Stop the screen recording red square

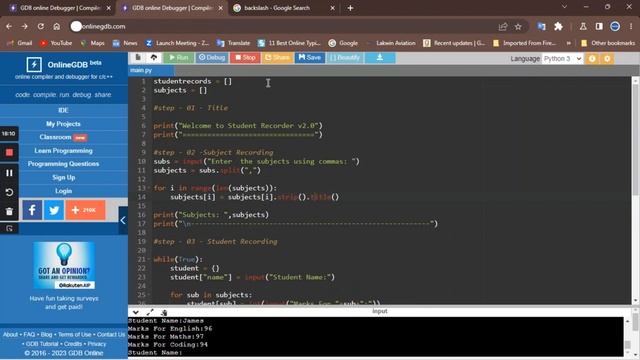coord(9,153)
